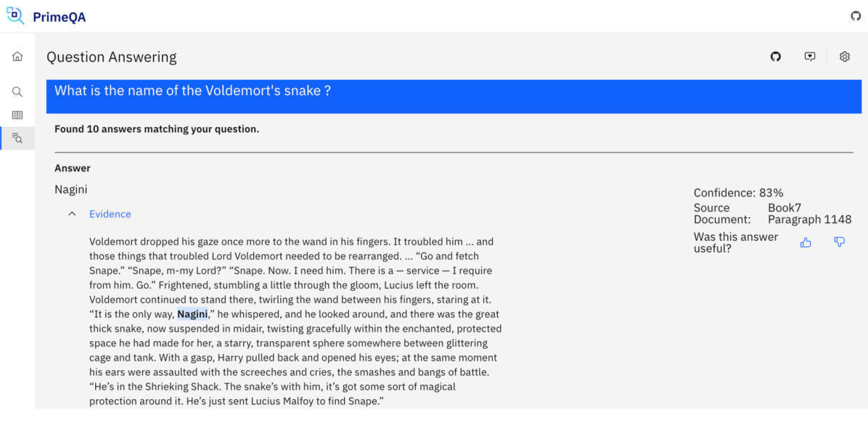This screenshot has height=431, width=868.
Task: Click the Nagini answer text
Action: (71, 189)
